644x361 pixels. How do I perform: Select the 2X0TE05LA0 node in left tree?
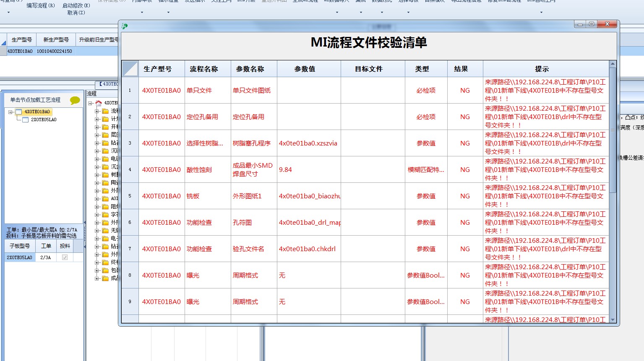tap(44, 120)
